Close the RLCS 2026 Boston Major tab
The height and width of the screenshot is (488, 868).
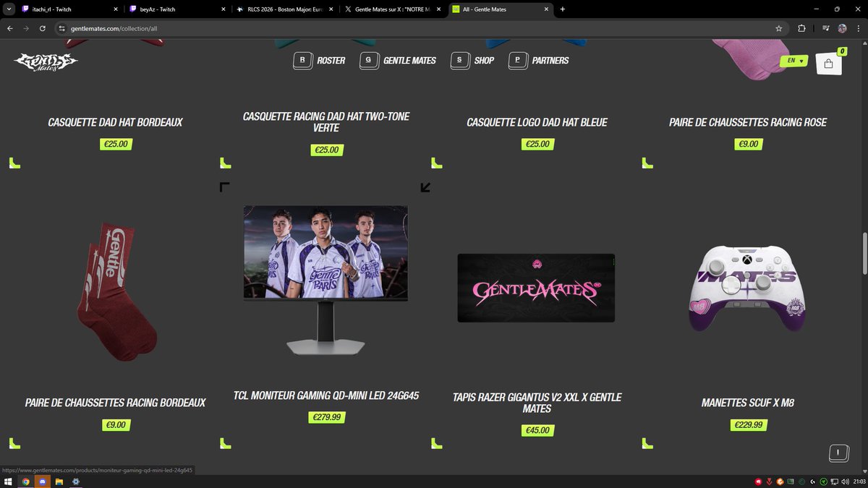[331, 9]
